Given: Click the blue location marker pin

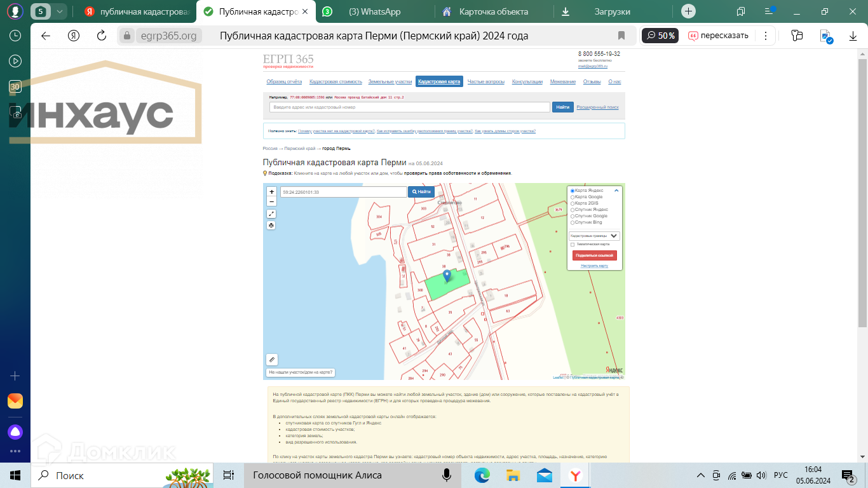Looking at the screenshot, I should click(x=447, y=275).
